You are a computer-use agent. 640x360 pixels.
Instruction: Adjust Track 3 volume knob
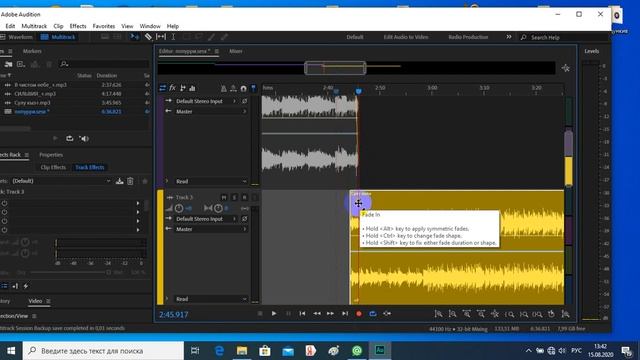tap(179, 208)
